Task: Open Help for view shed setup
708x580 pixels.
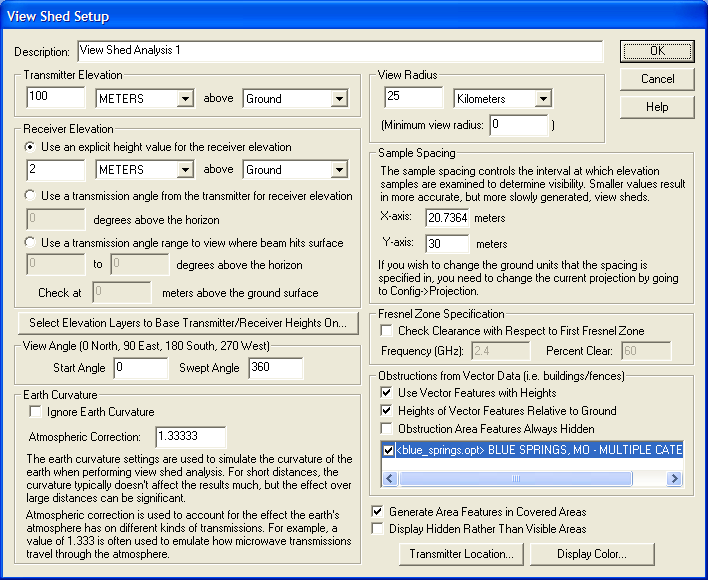Action: tap(657, 107)
